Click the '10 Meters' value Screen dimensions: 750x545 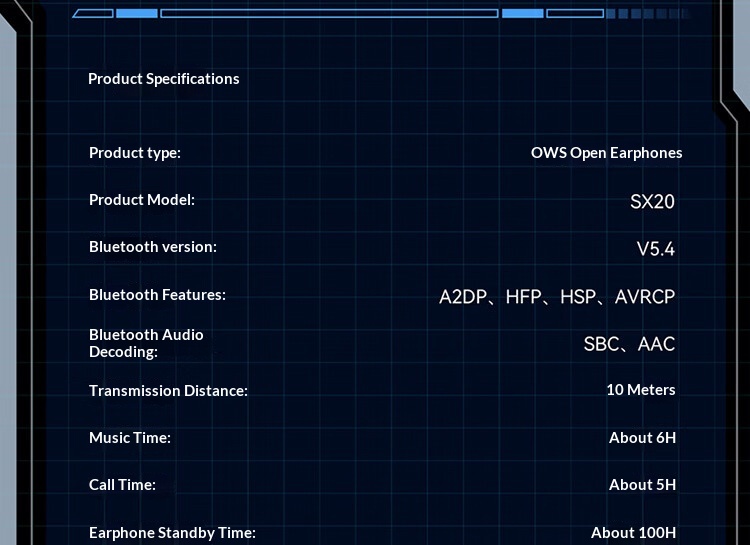click(641, 389)
